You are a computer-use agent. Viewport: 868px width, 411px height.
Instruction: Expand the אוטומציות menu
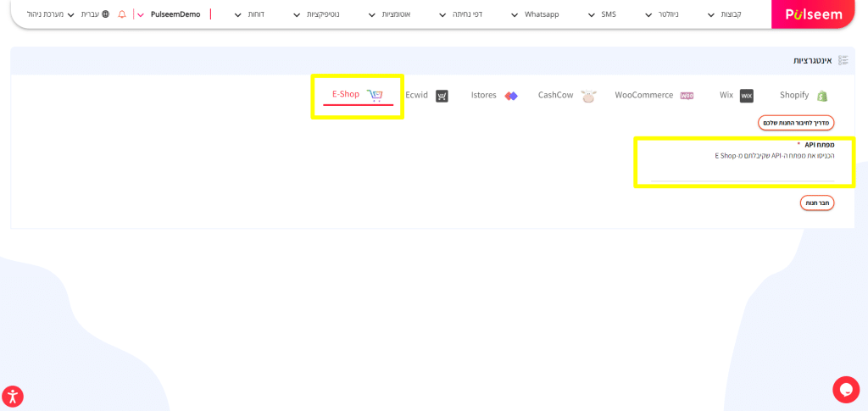(389, 14)
